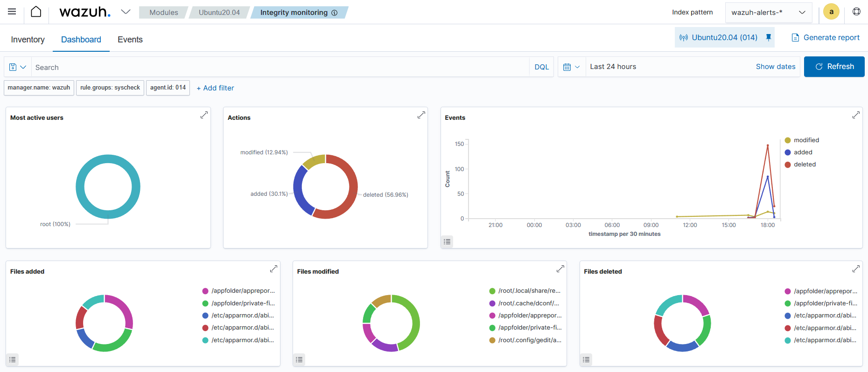Click the Add filter link
868x372 pixels.
(215, 88)
